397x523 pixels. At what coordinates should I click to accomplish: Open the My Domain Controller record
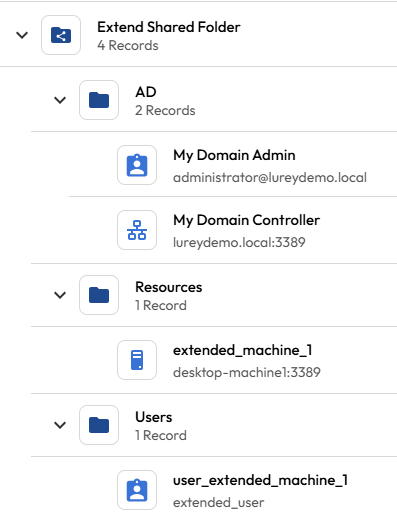point(246,220)
